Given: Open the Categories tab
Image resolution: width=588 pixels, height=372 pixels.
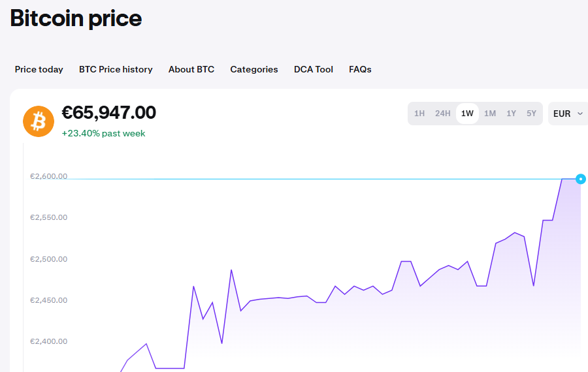Looking at the screenshot, I should coord(254,70).
